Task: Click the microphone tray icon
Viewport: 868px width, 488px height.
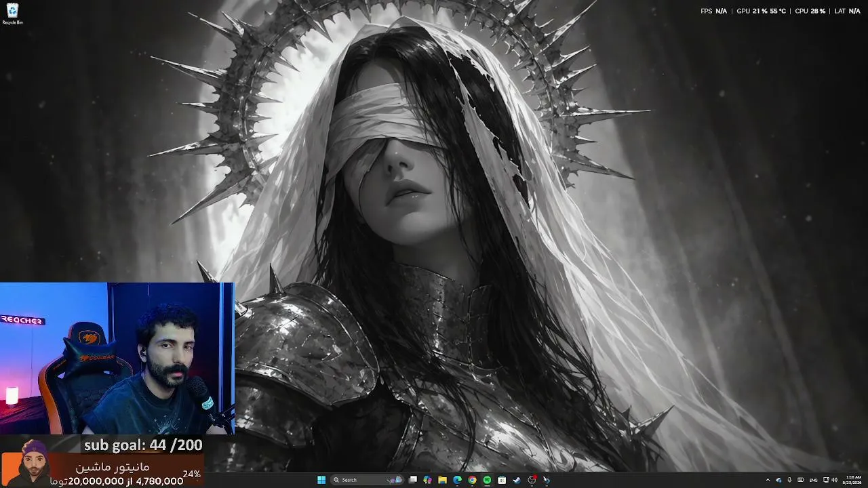Action: pos(789,480)
